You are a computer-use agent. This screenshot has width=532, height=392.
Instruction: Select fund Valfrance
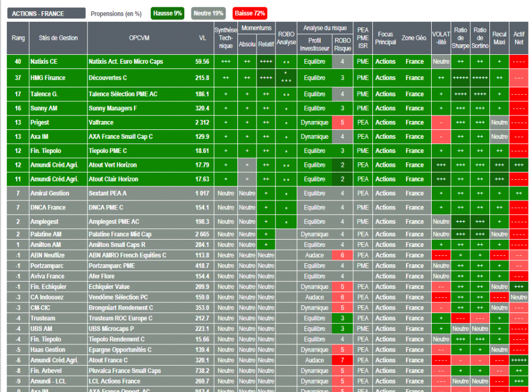(x=101, y=123)
